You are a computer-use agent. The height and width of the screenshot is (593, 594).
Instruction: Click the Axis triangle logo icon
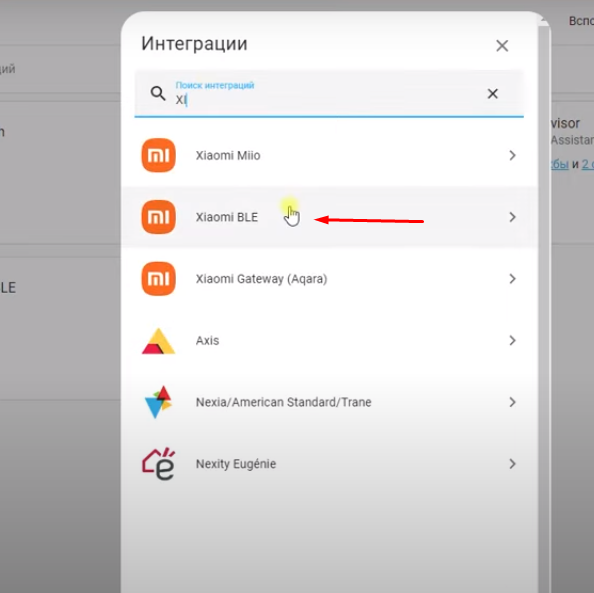pyautogui.click(x=158, y=341)
